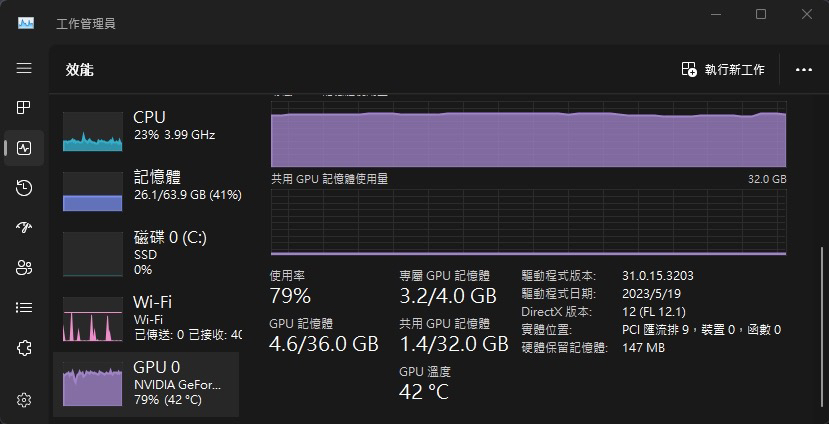This screenshot has width=829, height=424.
Task: Select the Wi-Fi performance item
Action: [x=150, y=316]
